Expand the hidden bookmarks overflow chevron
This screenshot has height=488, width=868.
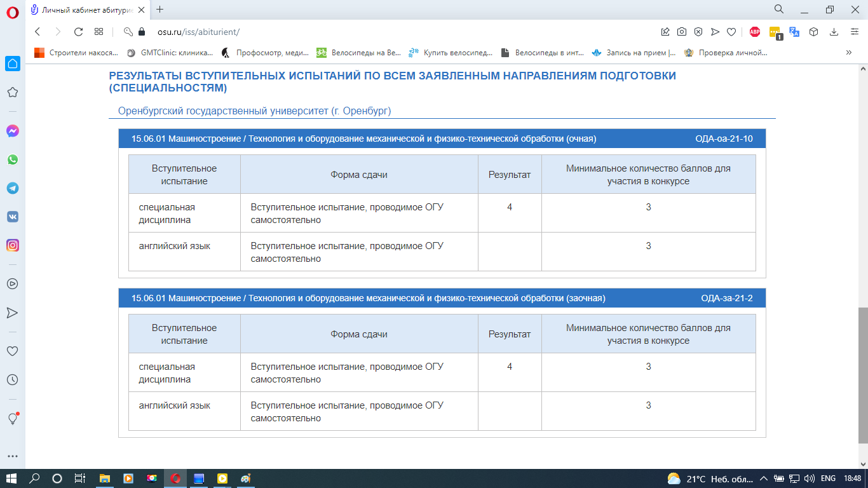coord(848,53)
